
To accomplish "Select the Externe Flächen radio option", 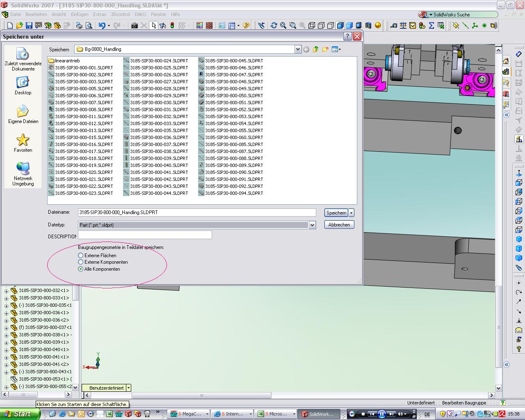I will point(81,255).
